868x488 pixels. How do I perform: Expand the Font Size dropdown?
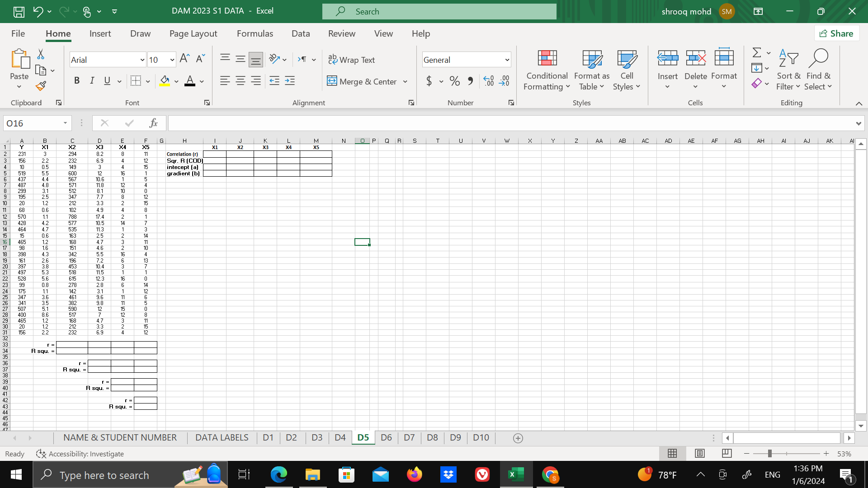tap(171, 59)
